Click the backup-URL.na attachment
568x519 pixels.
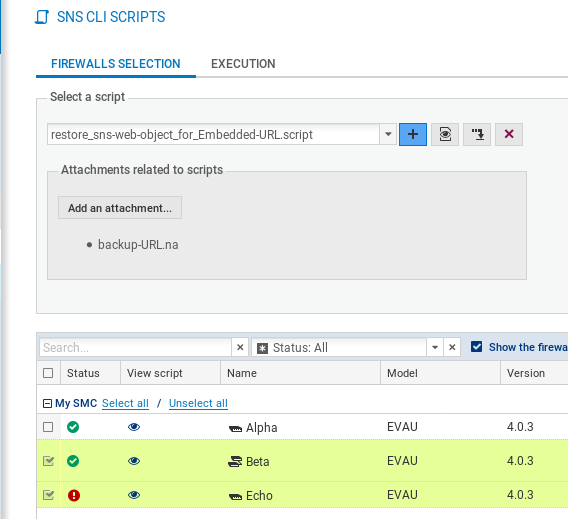coord(138,245)
